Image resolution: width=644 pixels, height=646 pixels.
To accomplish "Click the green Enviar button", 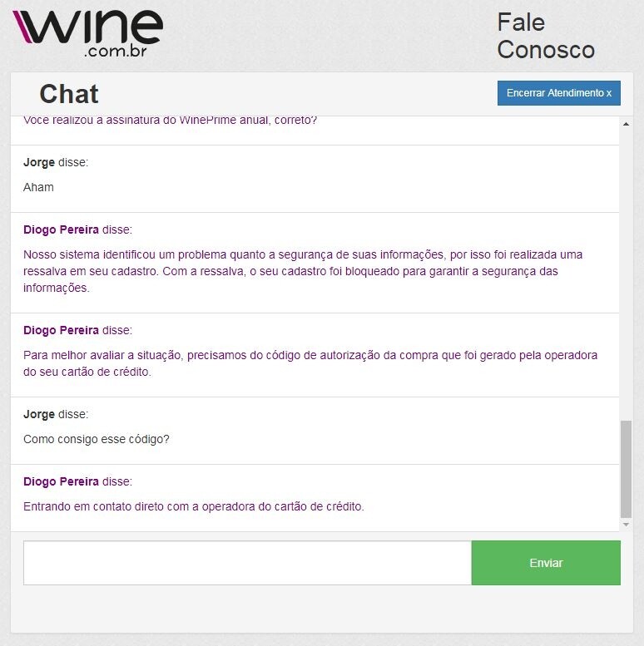I will (x=546, y=563).
